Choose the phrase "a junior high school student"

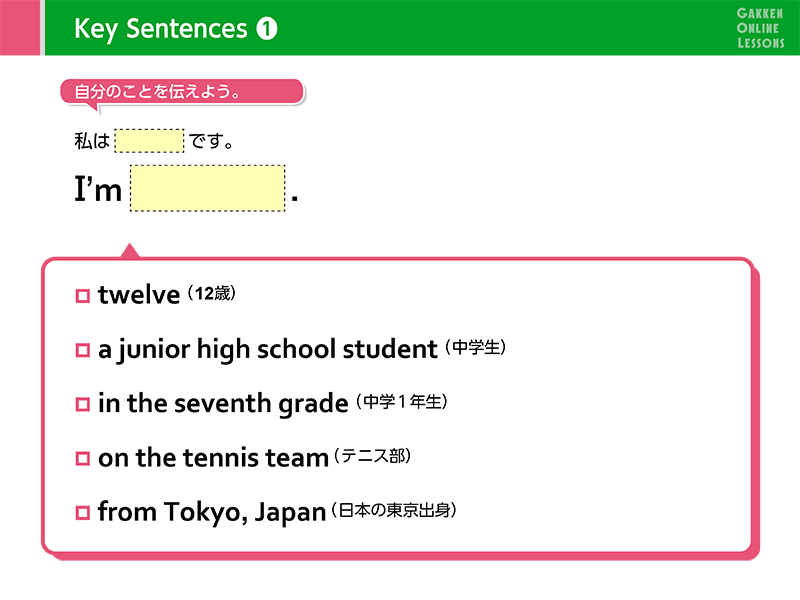click(268, 350)
